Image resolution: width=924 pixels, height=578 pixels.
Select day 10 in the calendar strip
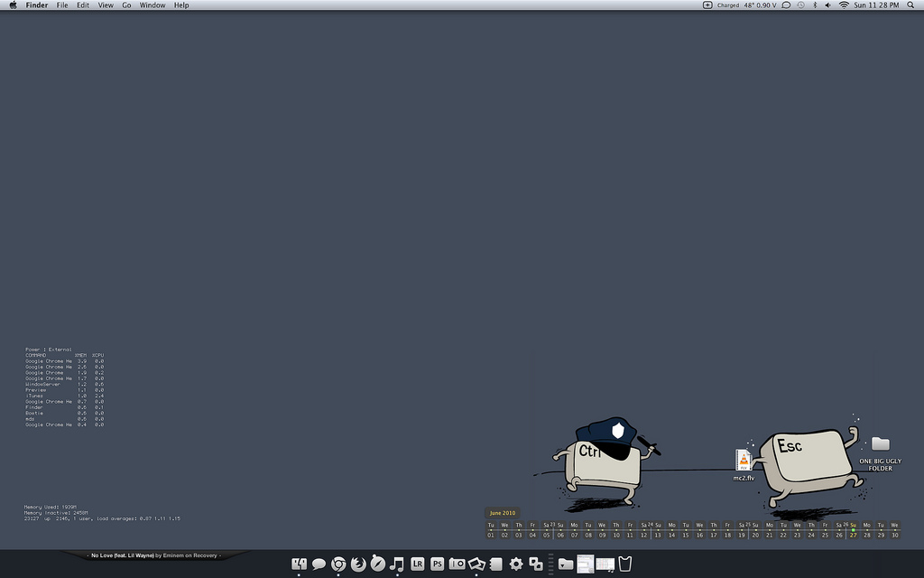(x=615, y=530)
